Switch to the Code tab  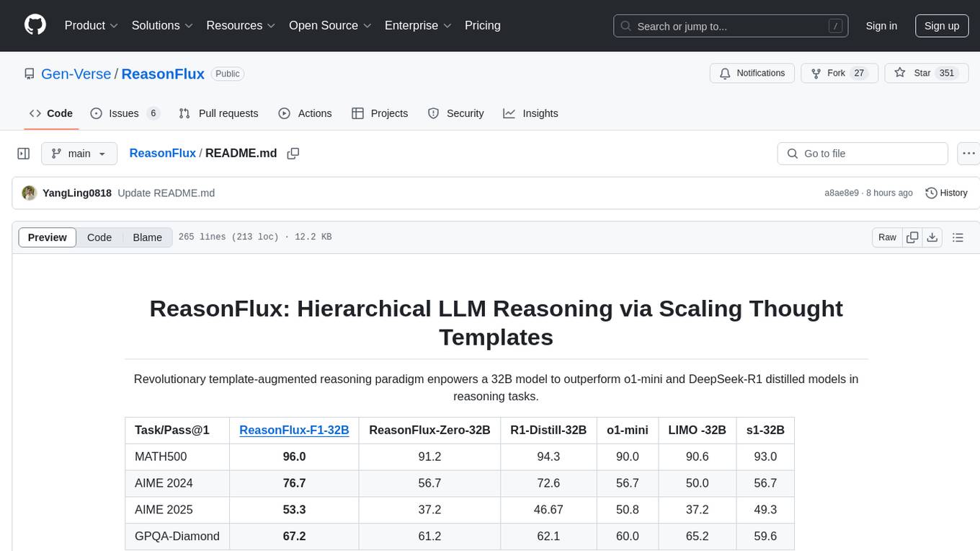tap(51, 113)
